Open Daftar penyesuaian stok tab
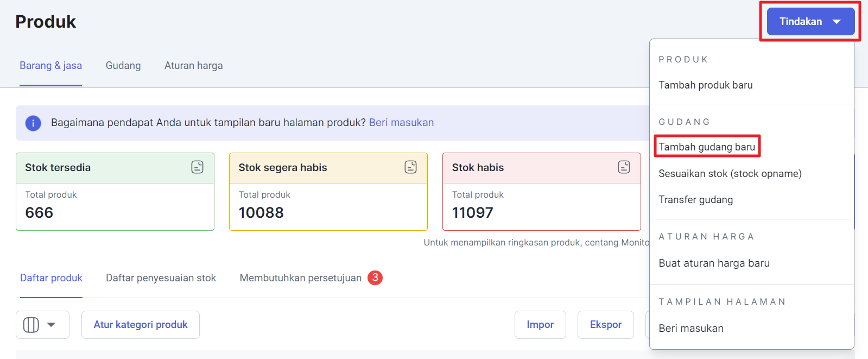This screenshot has width=868, height=359. (161, 278)
